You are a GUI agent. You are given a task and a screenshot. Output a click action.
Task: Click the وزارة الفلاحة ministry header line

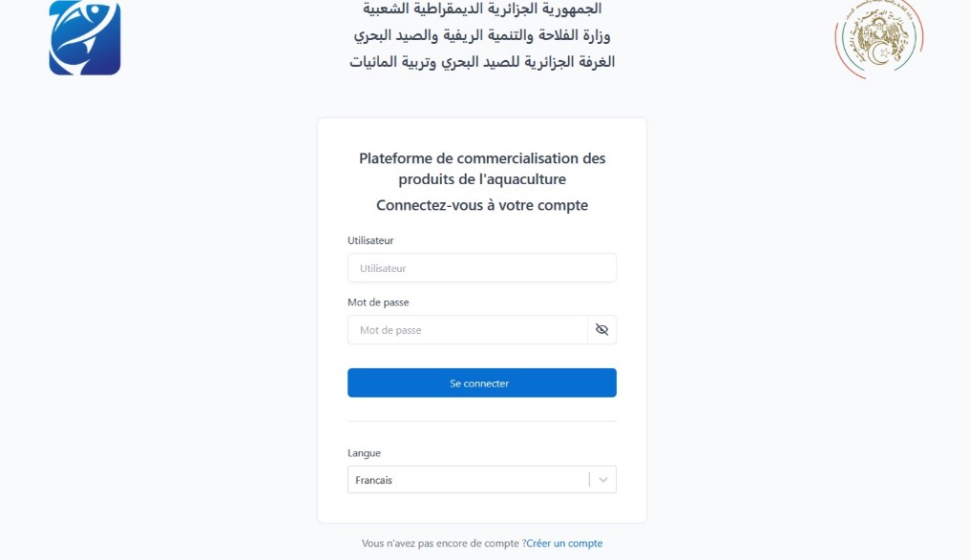pyautogui.click(x=484, y=36)
